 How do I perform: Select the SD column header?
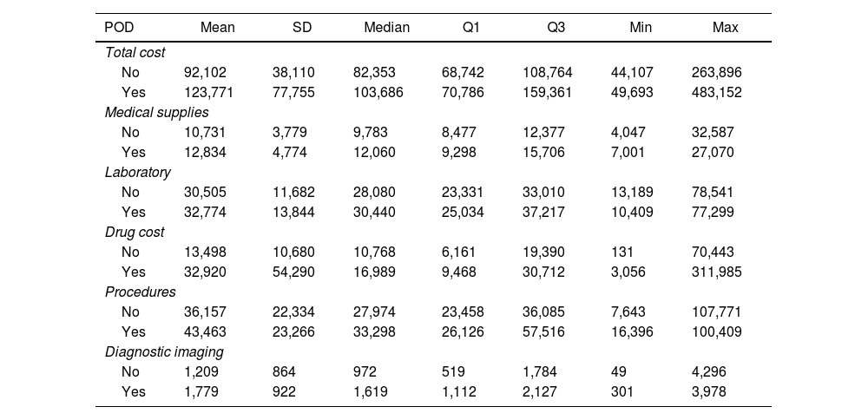click(x=301, y=28)
